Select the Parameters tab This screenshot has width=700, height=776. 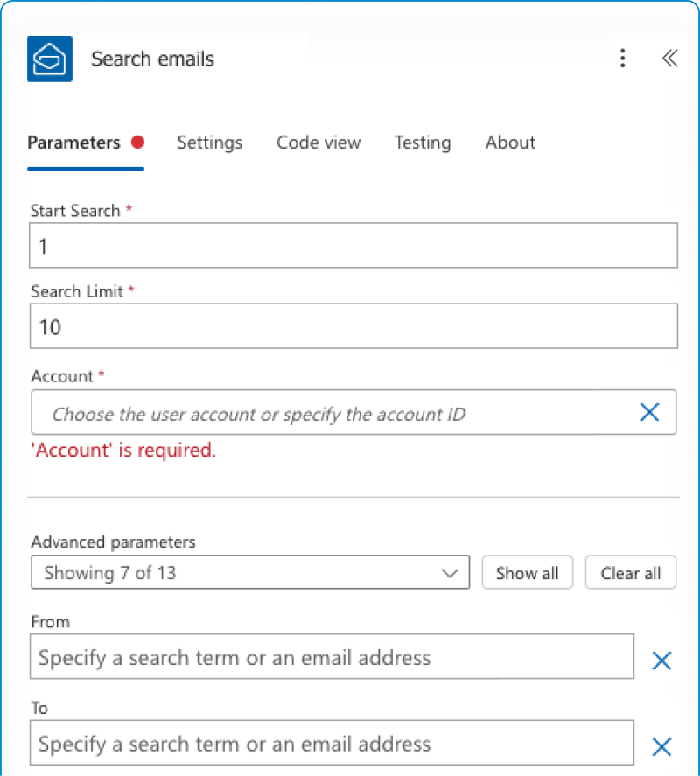pos(74,143)
